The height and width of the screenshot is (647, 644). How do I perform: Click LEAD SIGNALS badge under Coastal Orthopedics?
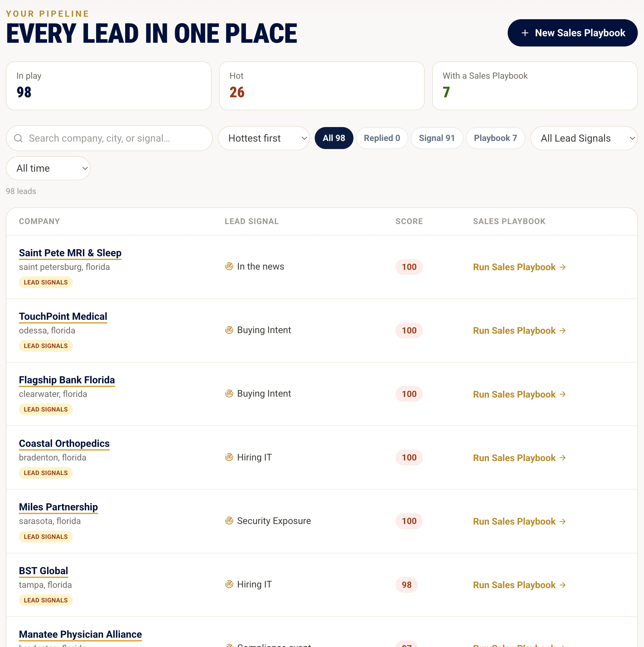tap(46, 473)
